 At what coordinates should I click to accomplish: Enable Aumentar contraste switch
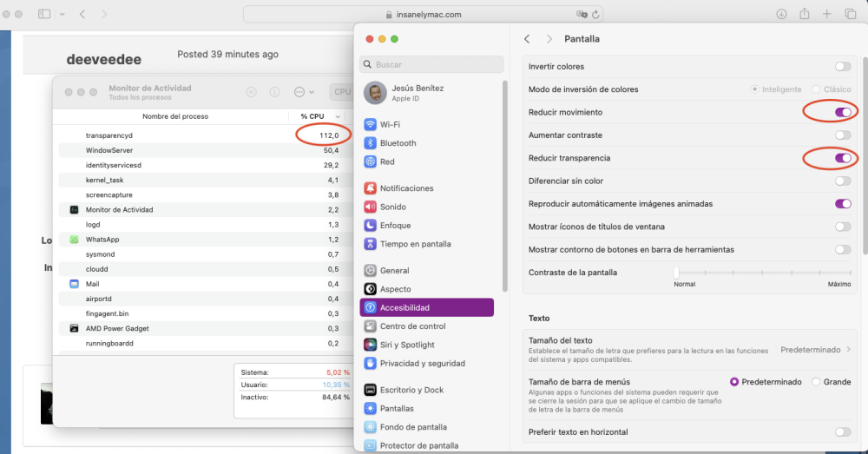(x=843, y=135)
